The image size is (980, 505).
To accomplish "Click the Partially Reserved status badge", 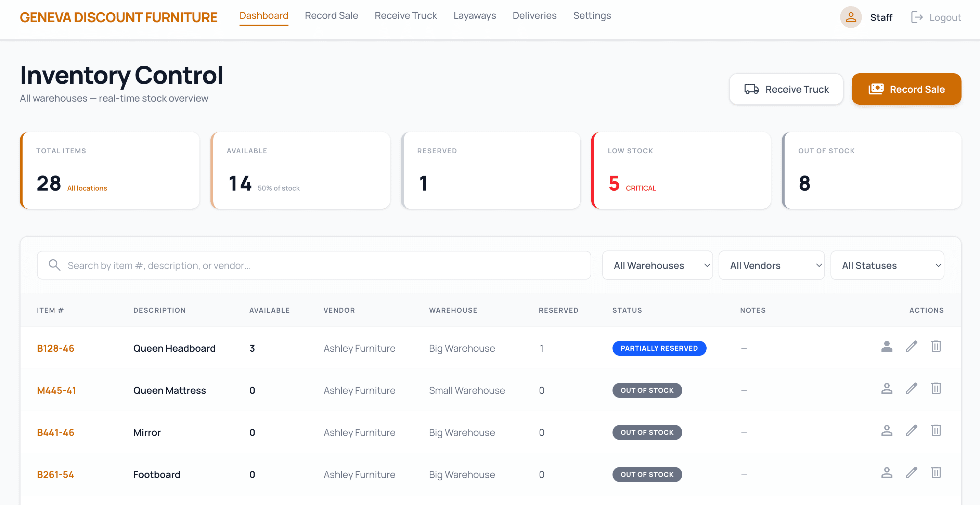I will [x=659, y=348].
